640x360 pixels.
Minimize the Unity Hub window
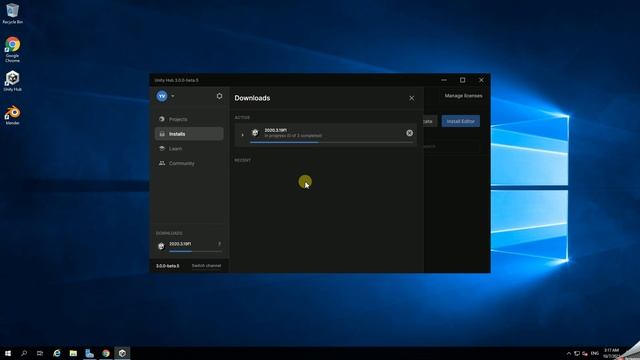[x=444, y=80]
